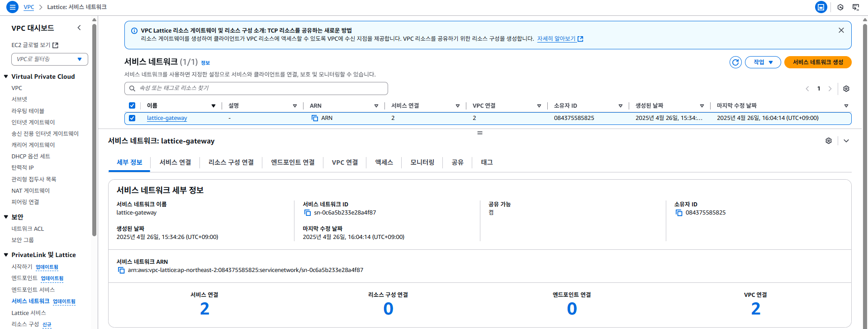Screen dimensions: 868x329
Task: Copy the service network ARN string
Action: click(x=121, y=270)
